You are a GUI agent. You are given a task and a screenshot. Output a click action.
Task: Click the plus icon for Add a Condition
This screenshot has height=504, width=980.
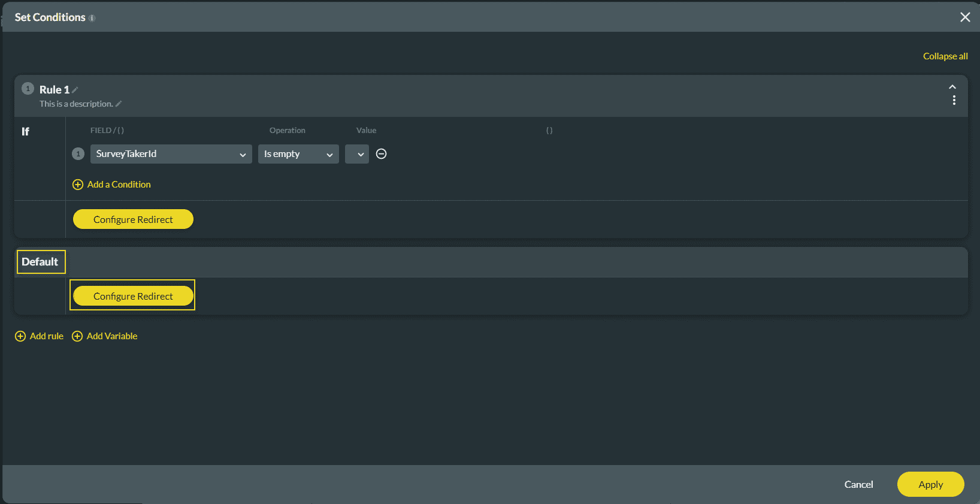[x=78, y=185]
